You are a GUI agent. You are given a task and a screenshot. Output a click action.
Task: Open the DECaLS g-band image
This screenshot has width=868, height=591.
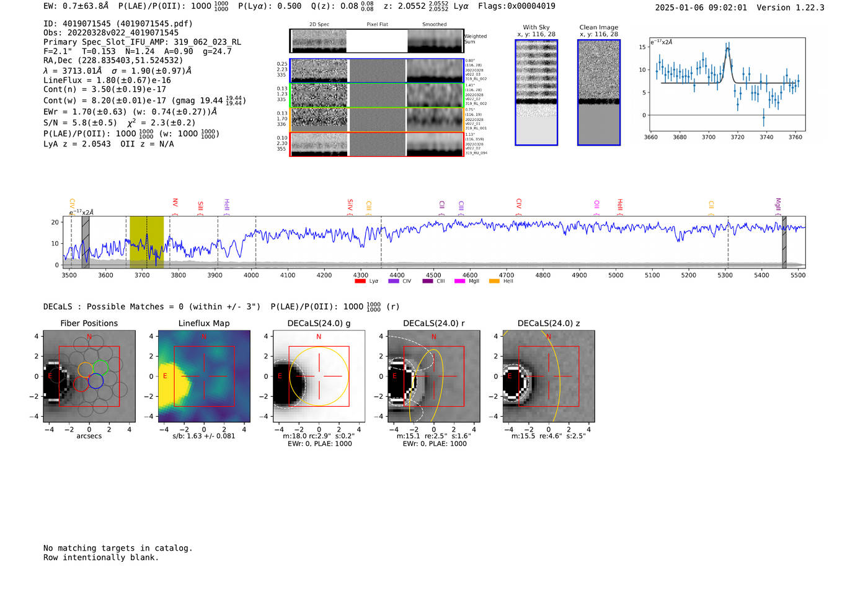pyautogui.click(x=319, y=376)
